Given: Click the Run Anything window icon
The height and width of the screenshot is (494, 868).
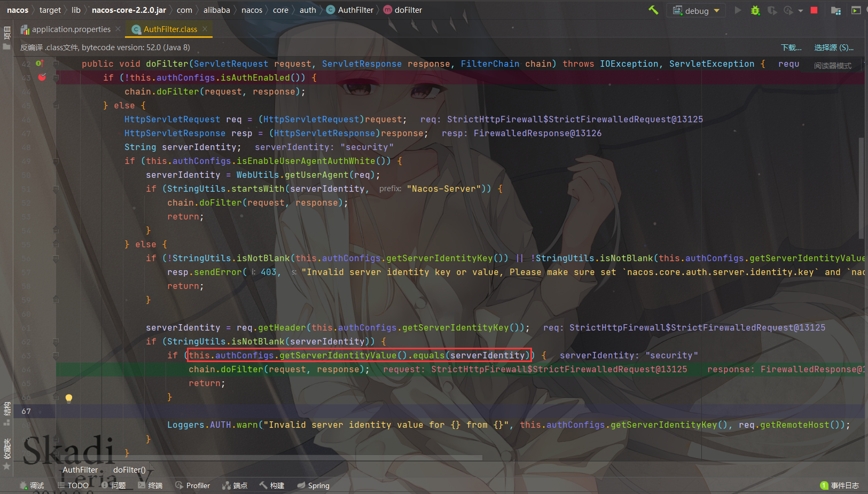Looking at the screenshot, I should tap(856, 10).
